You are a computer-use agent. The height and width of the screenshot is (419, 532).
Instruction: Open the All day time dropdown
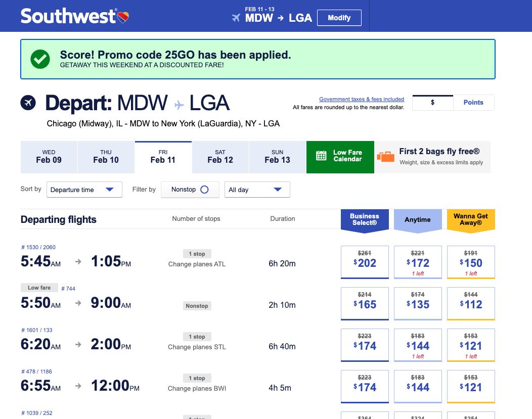tap(257, 190)
